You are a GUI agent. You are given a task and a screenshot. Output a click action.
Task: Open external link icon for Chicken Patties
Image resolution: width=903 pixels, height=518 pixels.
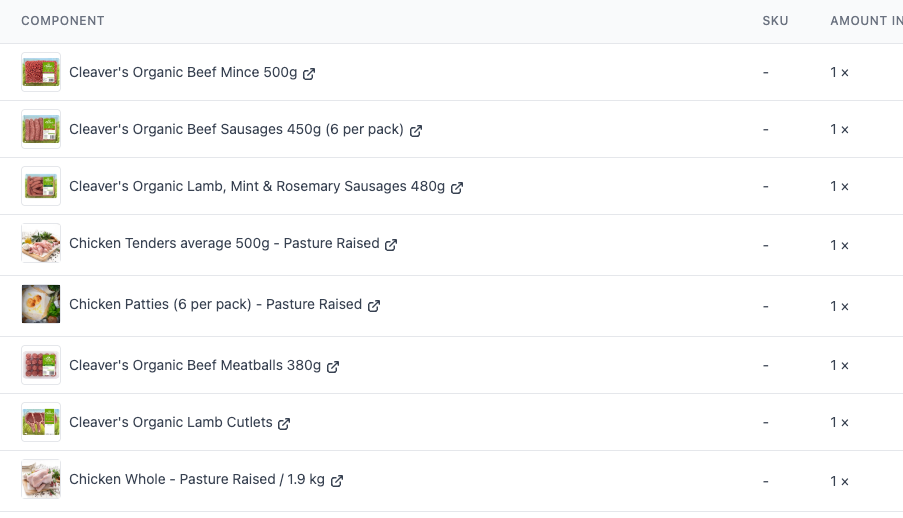(x=374, y=306)
